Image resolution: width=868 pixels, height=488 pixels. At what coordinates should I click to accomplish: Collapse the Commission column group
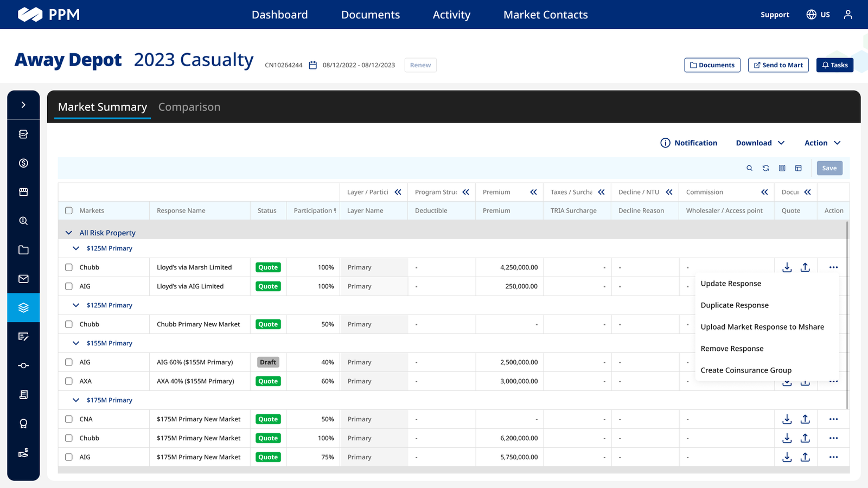pos(764,192)
